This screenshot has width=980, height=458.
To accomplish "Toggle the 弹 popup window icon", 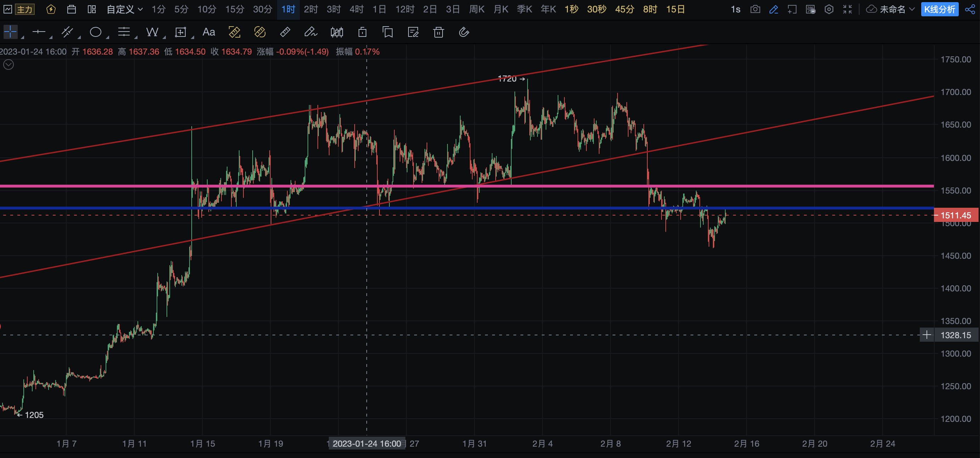I will point(810,9).
